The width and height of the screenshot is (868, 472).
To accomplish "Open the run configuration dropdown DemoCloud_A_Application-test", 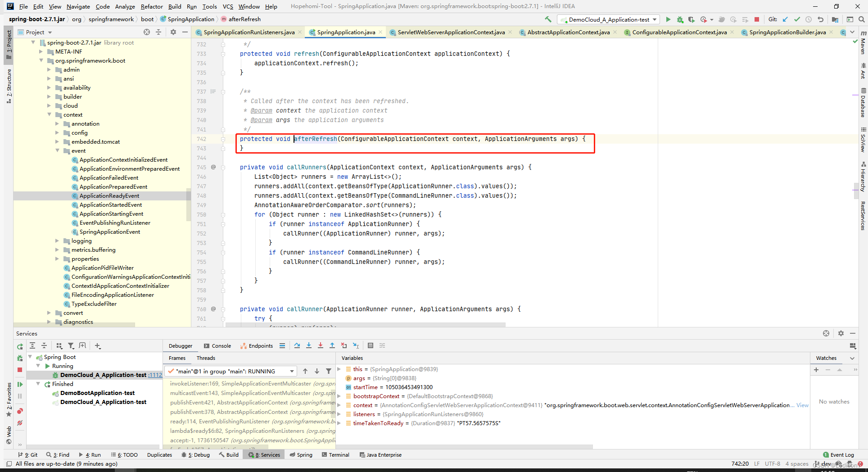I will pyautogui.click(x=608, y=19).
